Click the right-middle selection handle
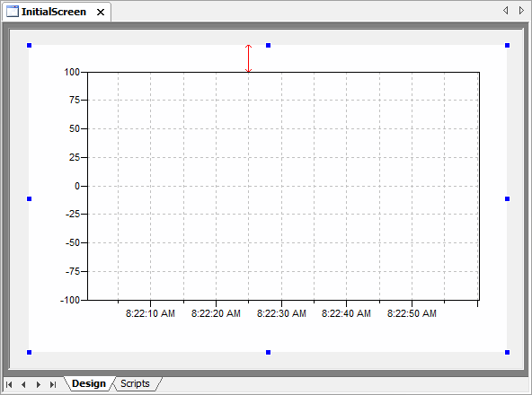Viewport: 532px width, 395px height. pyautogui.click(x=507, y=198)
